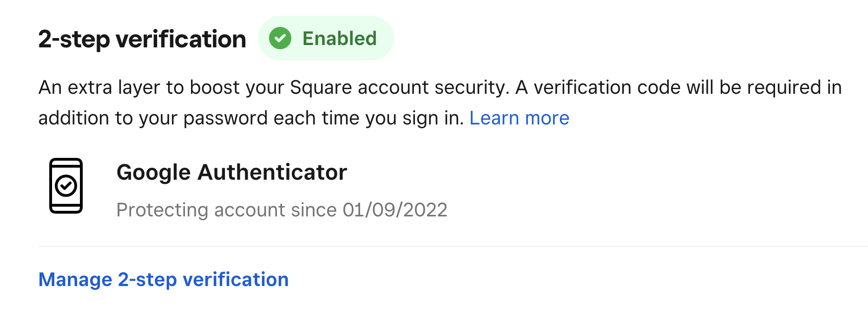Click the 01/09/2022 protection date
The height and width of the screenshot is (326, 868).
395,210
